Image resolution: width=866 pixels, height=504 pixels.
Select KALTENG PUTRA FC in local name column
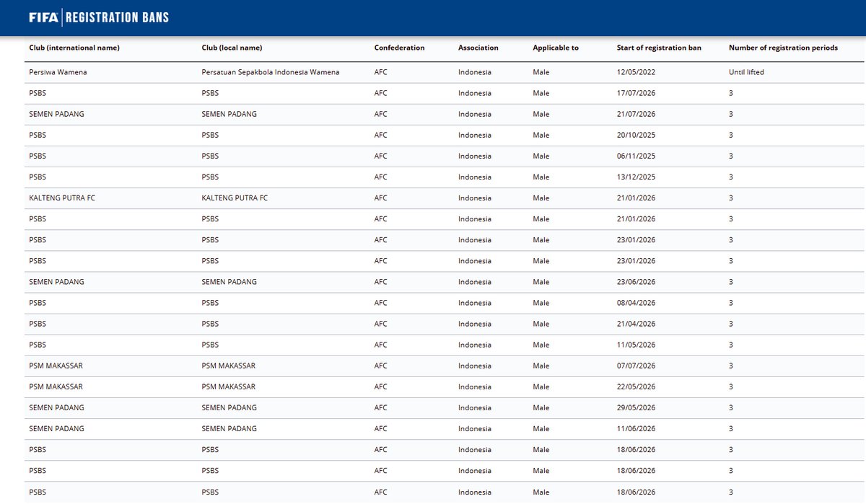click(235, 198)
